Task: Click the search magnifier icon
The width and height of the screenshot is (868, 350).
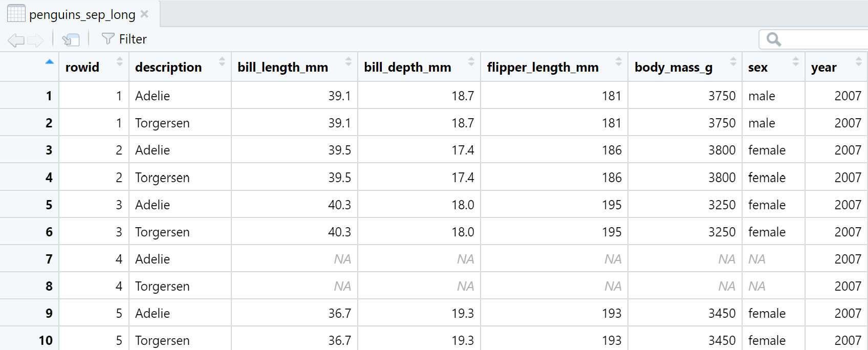Action: [774, 39]
